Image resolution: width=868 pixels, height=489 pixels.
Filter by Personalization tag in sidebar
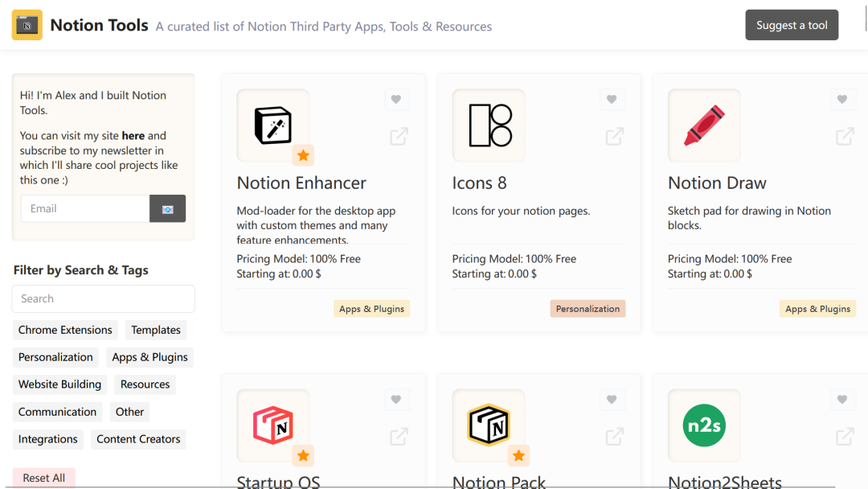pyautogui.click(x=55, y=357)
